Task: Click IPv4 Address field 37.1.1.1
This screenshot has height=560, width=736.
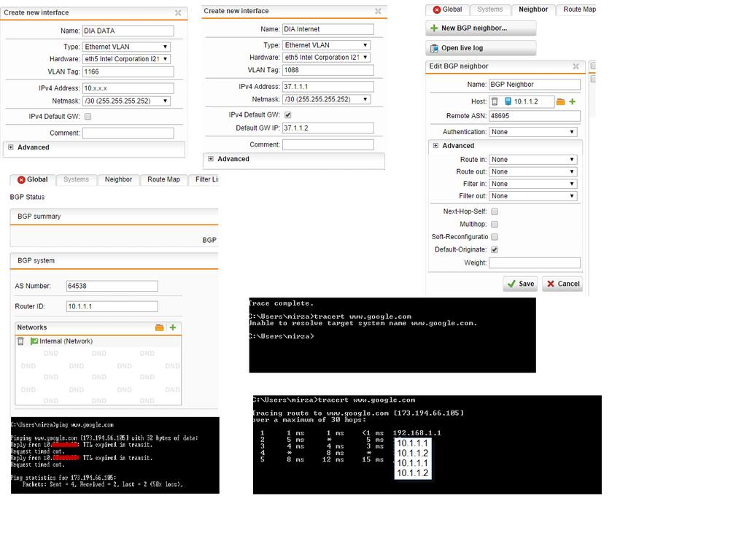Action: pos(328,86)
